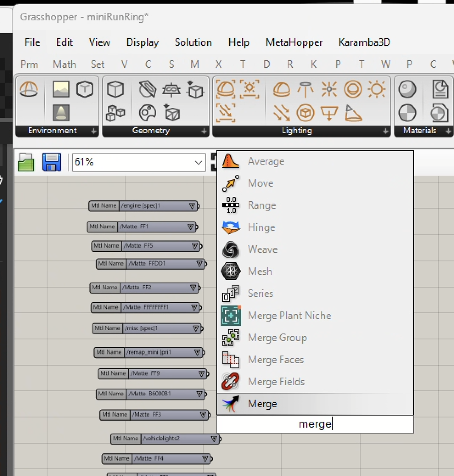The width and height of the screenshot is (454, 476).
Task: Open the View menu
Action: click(x=99, y=42)
